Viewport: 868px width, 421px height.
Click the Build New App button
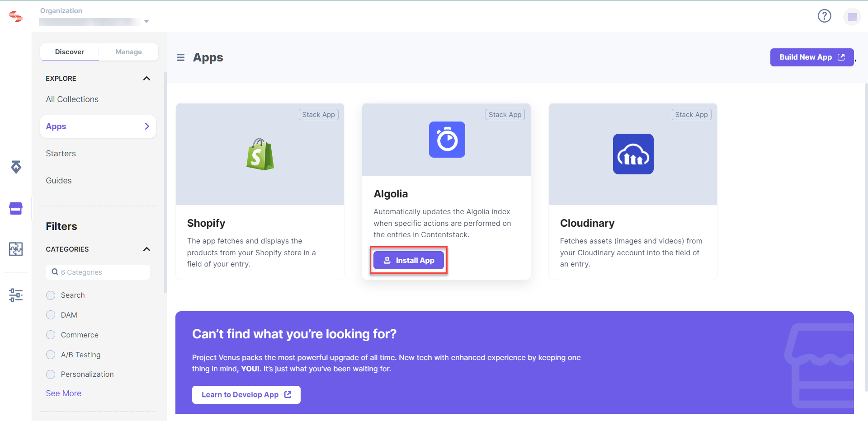click(x=812, y=57)
